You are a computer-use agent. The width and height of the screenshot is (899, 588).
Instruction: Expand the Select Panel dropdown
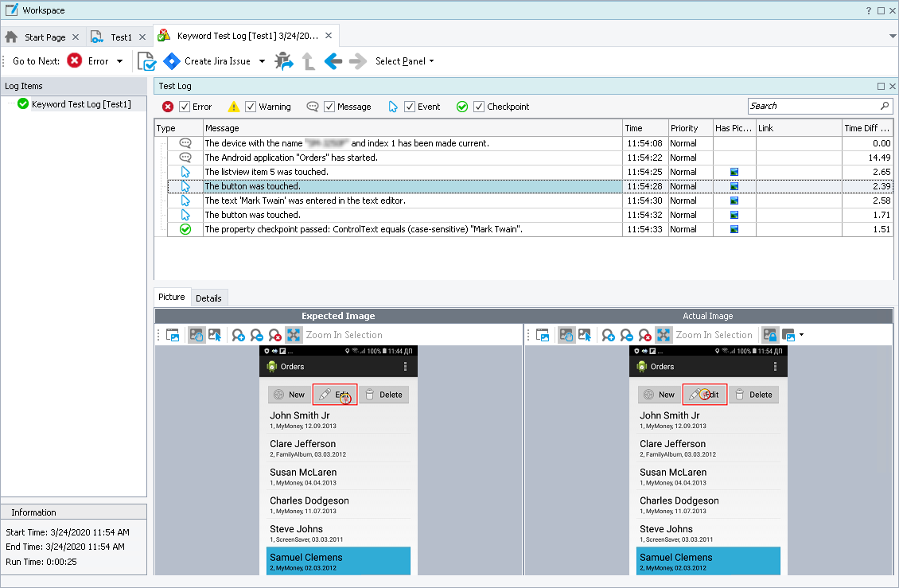click(x=405, y=61)
